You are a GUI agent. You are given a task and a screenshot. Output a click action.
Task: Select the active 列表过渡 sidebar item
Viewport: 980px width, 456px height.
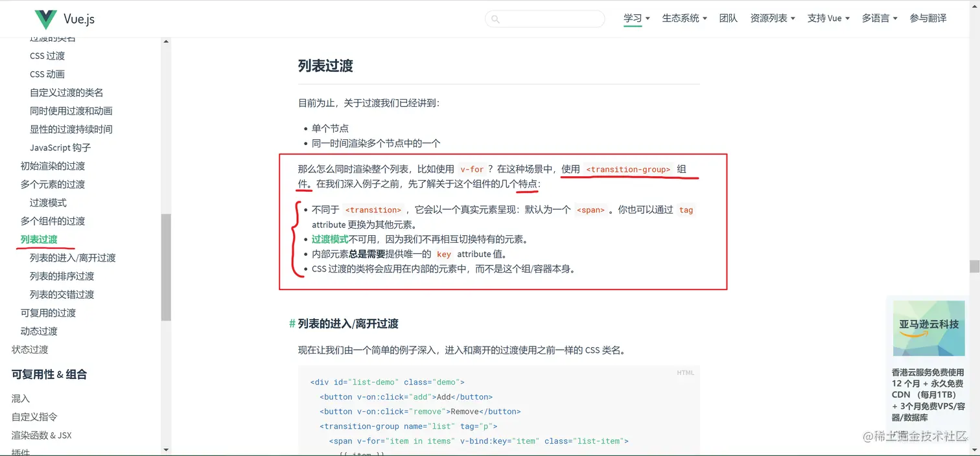(39, 239)
